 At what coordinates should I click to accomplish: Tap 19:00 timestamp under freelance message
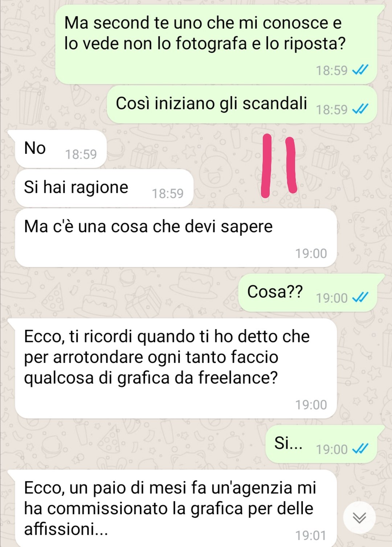coord(311,405)
